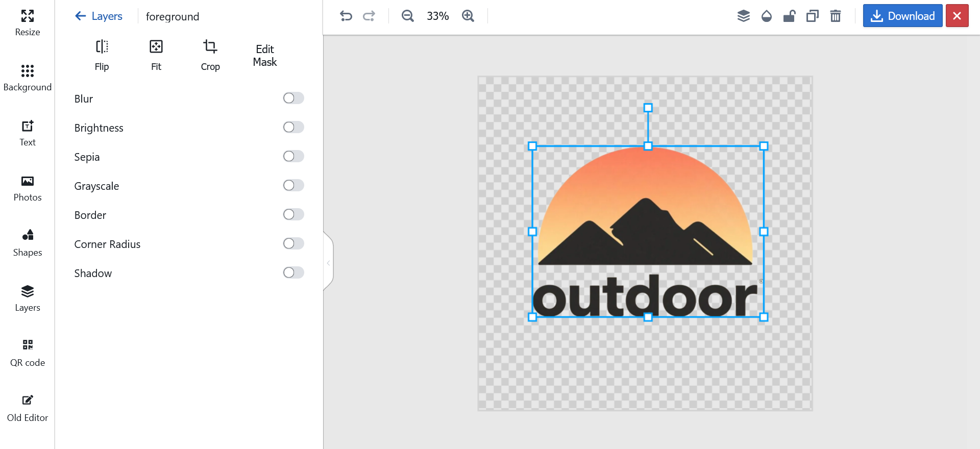Delete layer with trash icon

point(835,16)
